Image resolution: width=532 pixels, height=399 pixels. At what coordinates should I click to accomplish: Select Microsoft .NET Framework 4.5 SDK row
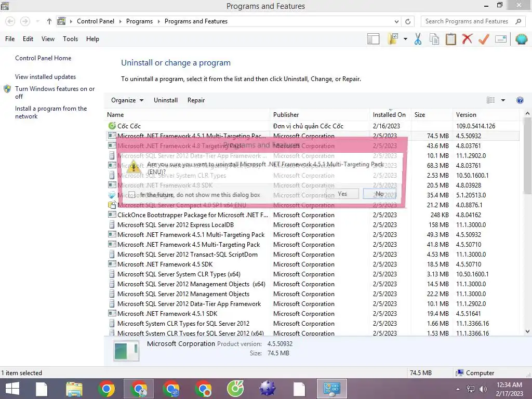312,264
